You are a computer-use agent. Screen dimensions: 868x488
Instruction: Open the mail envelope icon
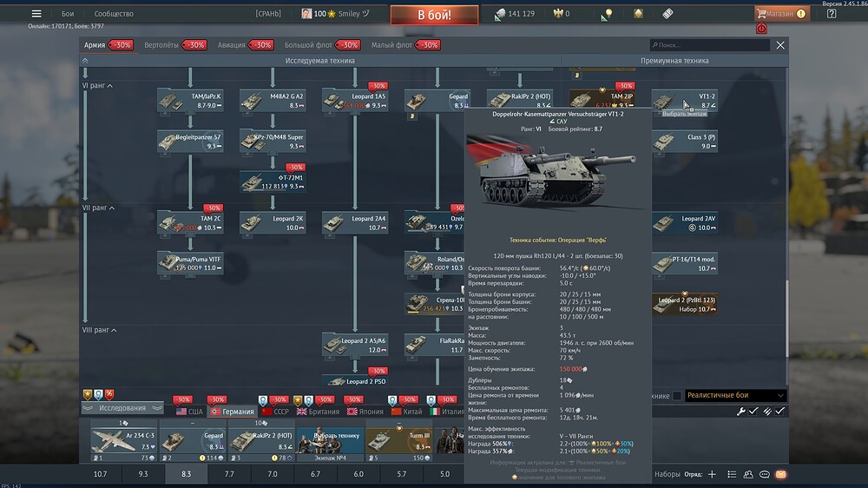781,474
